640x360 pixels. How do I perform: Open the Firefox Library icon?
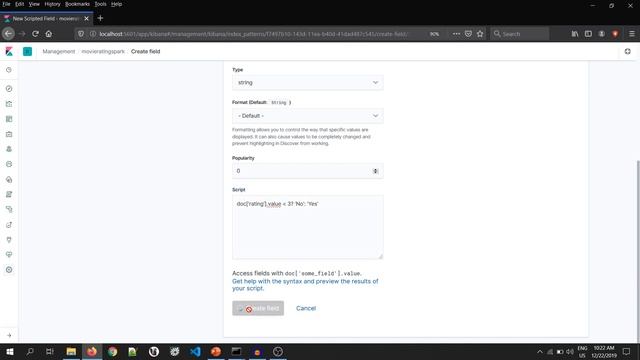(575, 34)
